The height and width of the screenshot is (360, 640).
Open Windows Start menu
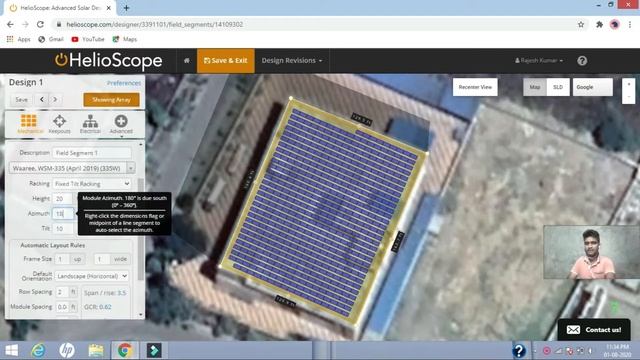click(11, 350)
